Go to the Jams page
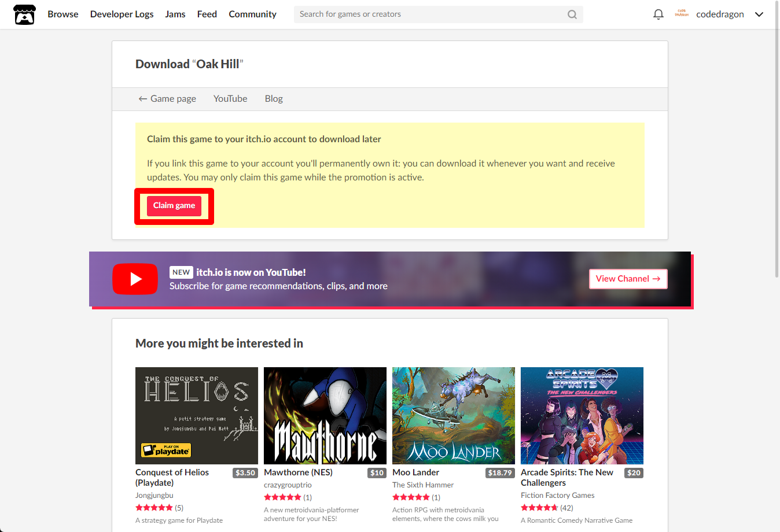 pyautogui.click(x=175, y=14)
